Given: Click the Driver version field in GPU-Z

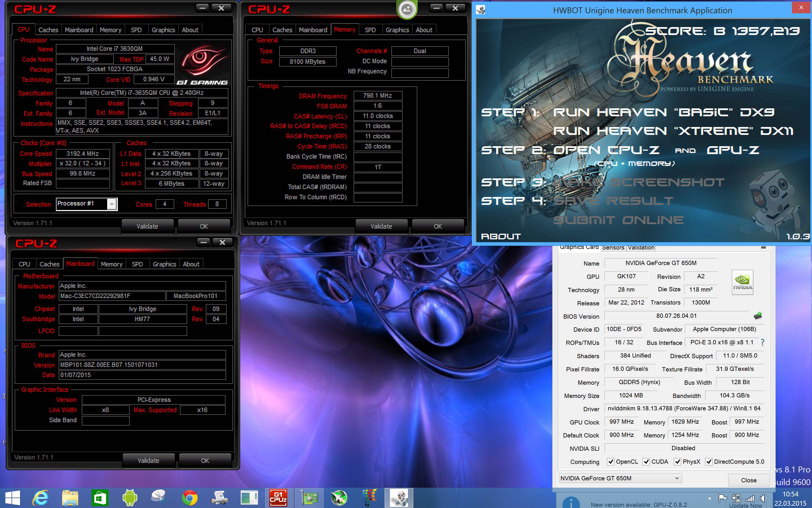Looking at the screenshot, I should 684,408.
